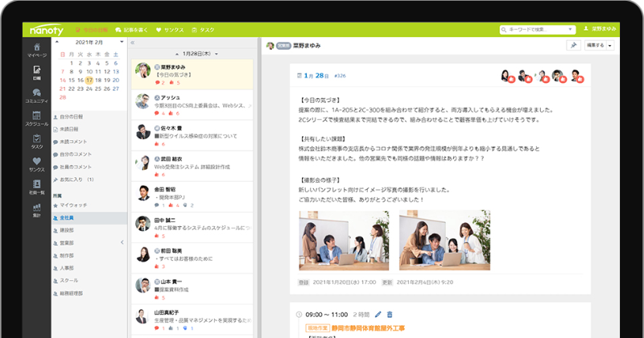Click the comment count icon on 菜野まゆみ card
644x338 pixels.
pos(157,83)
